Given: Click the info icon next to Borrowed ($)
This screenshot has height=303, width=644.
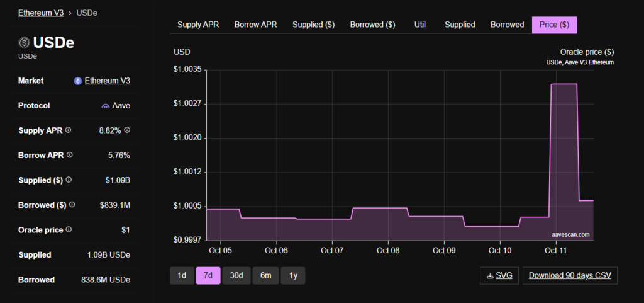Looking at the screenshot, I should [x=72, y=205].
